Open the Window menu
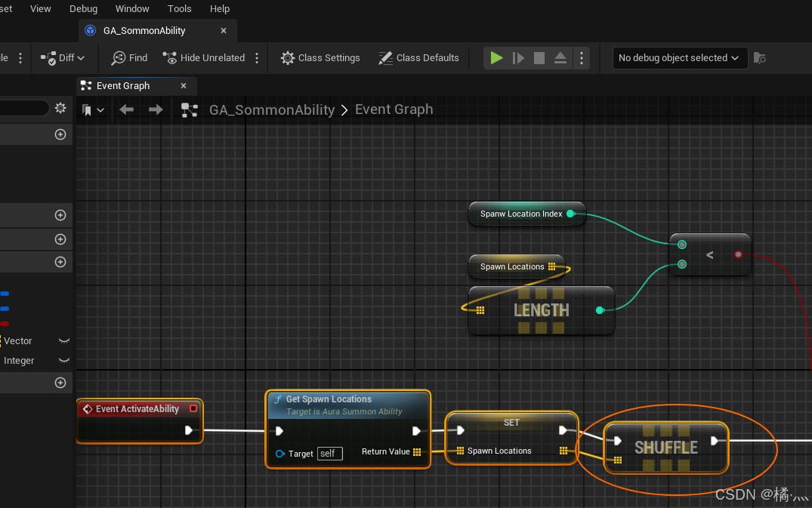This screenshot has width=812, height=508. (132, 9)
